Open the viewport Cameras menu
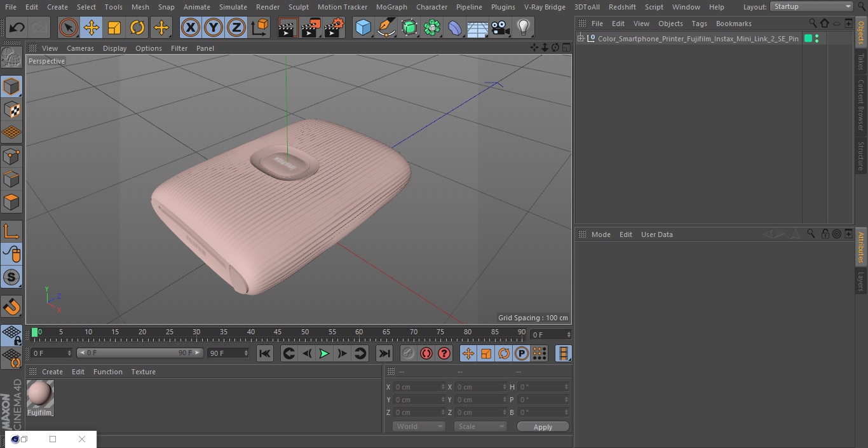This screenshot has width=868, height=448. 80,48
